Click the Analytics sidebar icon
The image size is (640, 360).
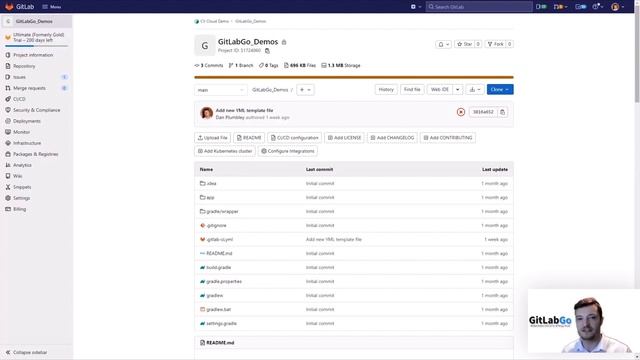coord(8,165)
